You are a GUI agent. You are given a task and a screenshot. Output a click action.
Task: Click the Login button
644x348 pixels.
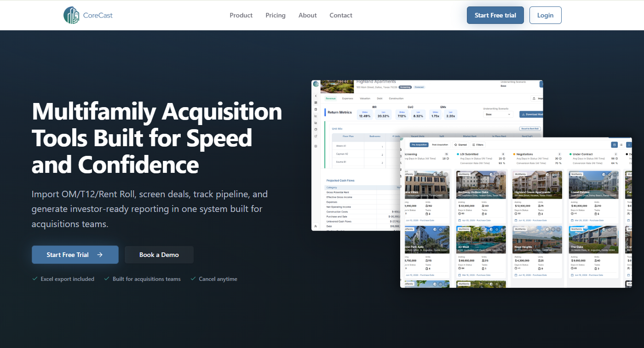pos(545,15)
